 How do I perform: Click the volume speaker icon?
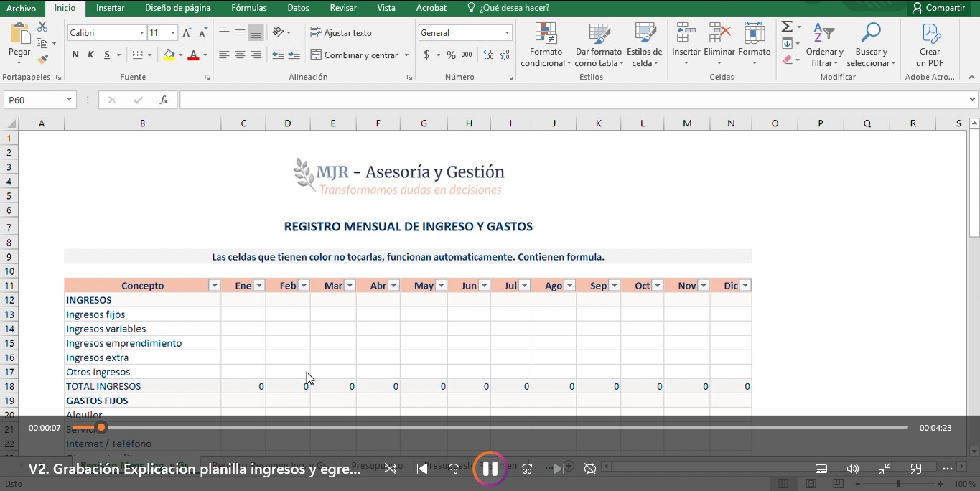852,469
